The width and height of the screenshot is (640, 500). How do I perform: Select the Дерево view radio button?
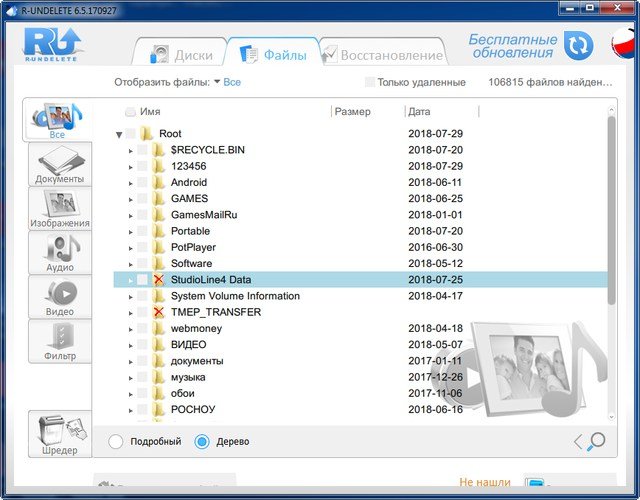tap(202, 442)
